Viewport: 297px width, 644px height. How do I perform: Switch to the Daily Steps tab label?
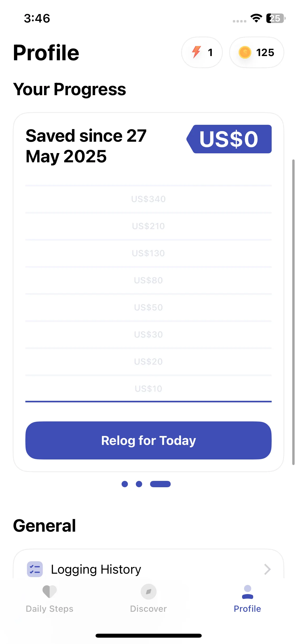point(50,609)
